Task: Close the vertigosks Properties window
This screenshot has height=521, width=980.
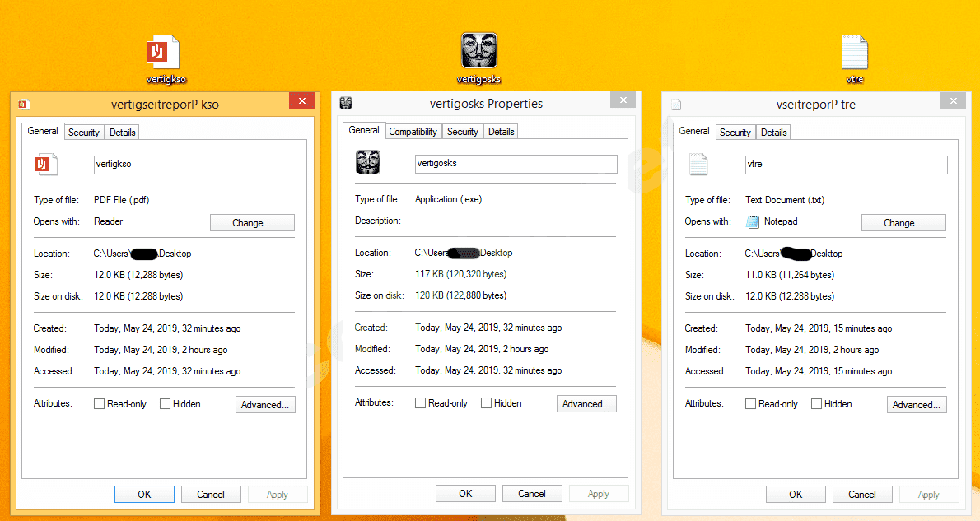Action: pos(623,100)
